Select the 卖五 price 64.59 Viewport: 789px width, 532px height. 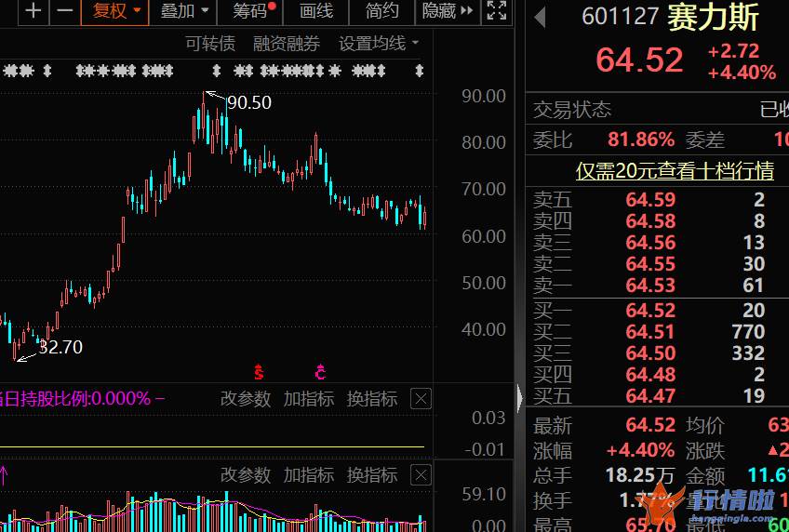(x=650, y=200)
